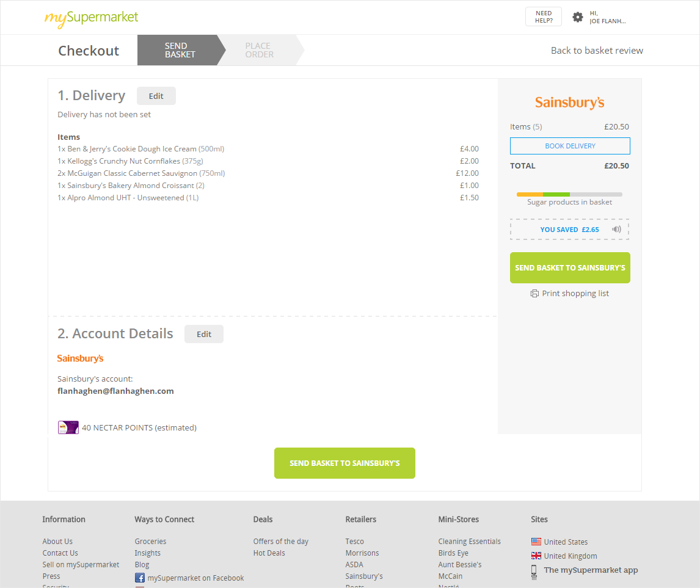Open Tesco retailer link
The width and height of the screenshot is (700, 588).
coord(354,542)
